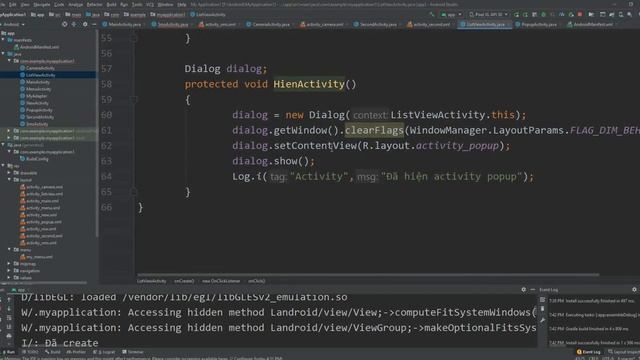Toggle the code fold marker at line 65

133,191
